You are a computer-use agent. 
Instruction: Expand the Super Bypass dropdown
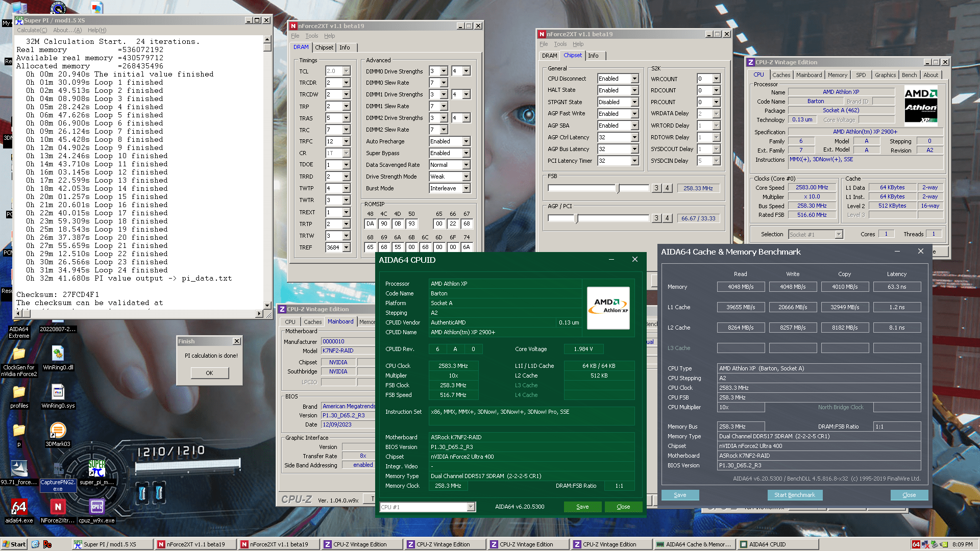coord(466,153)
